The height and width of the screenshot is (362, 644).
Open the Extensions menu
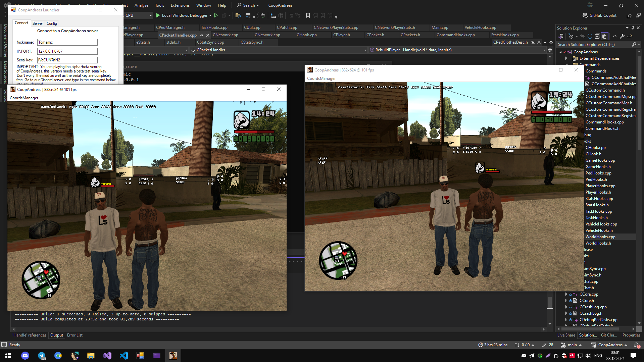click(180, 5)
